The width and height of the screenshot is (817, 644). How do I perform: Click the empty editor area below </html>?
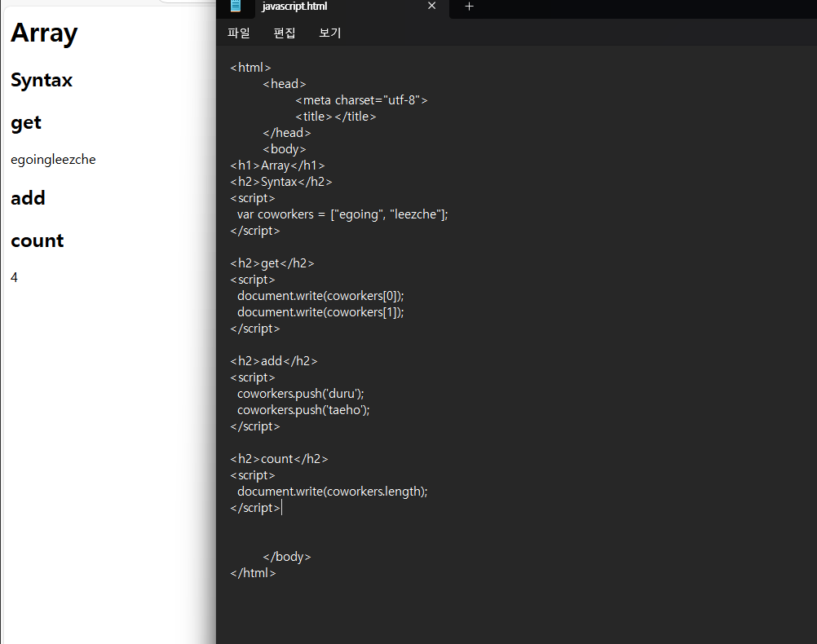coord(516,612)
